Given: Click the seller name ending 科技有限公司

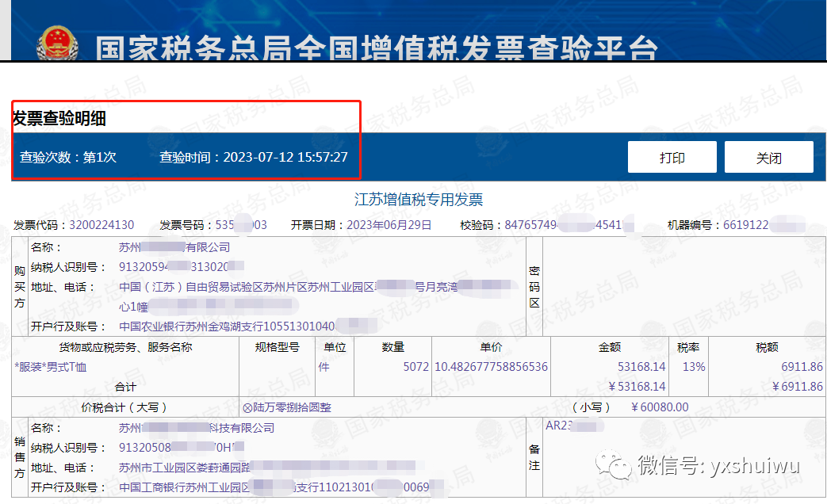Looking at the screenshot, I should click(x=197, y=428).
